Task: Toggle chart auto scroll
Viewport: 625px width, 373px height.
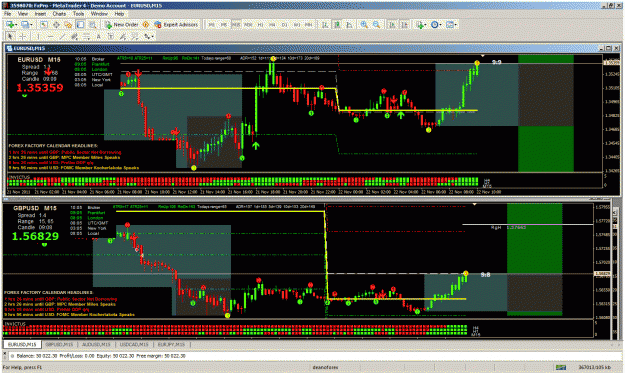Action: (x=392, y=24)
